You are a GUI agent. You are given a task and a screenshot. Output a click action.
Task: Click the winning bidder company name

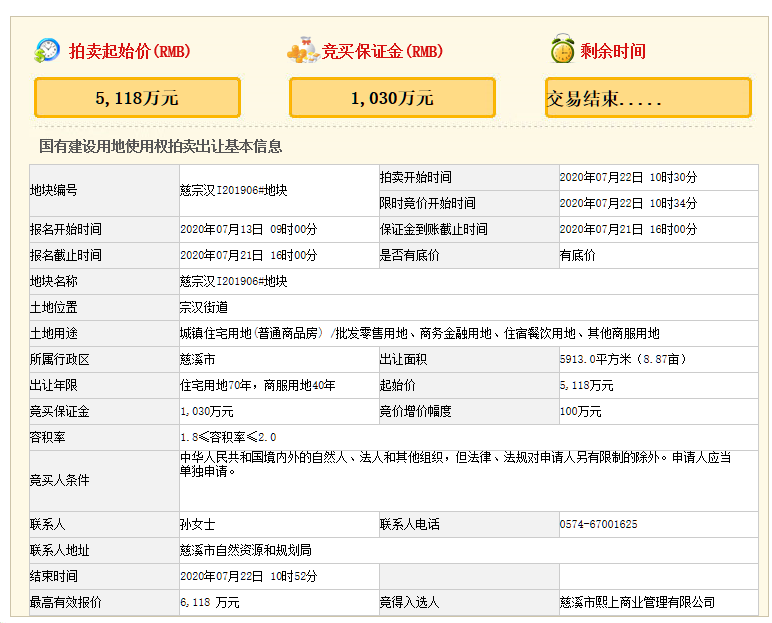click(637, 602)
